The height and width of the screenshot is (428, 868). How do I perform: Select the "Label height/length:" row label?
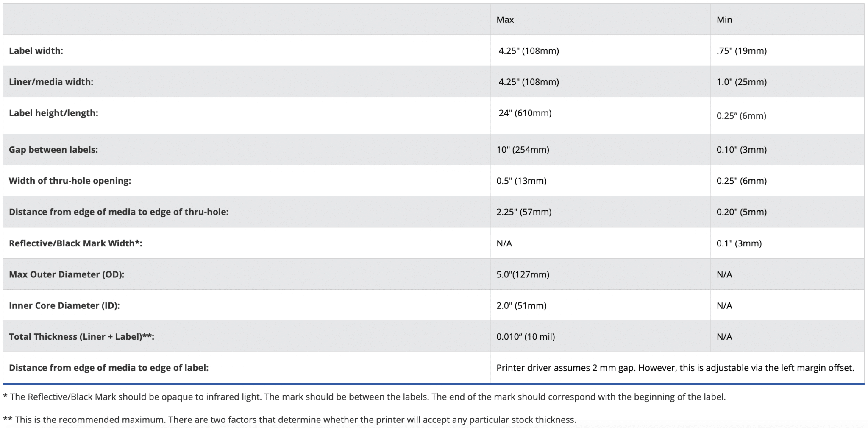[53, 113]
